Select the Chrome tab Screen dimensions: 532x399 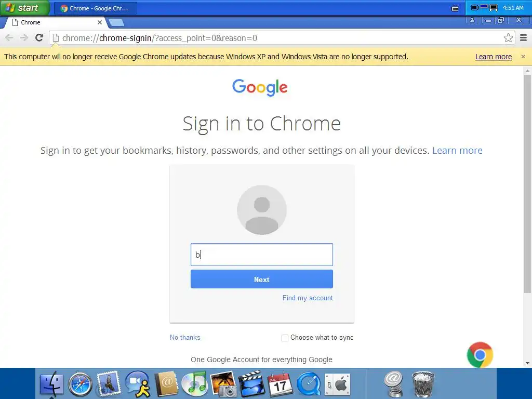pyautogui.click(x=56, y=22)
